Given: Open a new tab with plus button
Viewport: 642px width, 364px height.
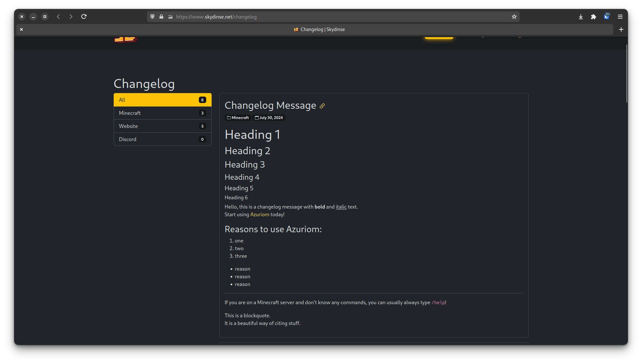Looking at the screenshot, I should [x=621, y=29].
